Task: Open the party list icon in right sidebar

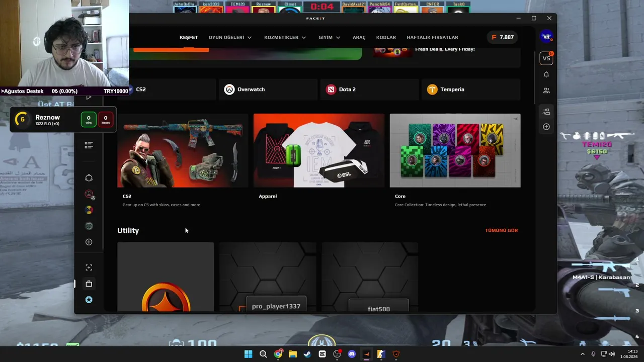Action: [x=546, y=112]
